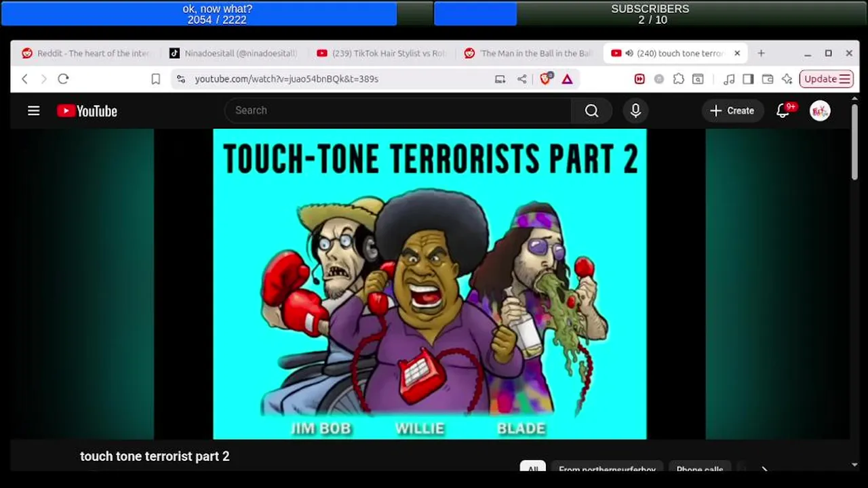Image resolution: width=868 pixels, height=488 pixels.
Task: Go back with the browser back arrow
Action: [25, 79]
